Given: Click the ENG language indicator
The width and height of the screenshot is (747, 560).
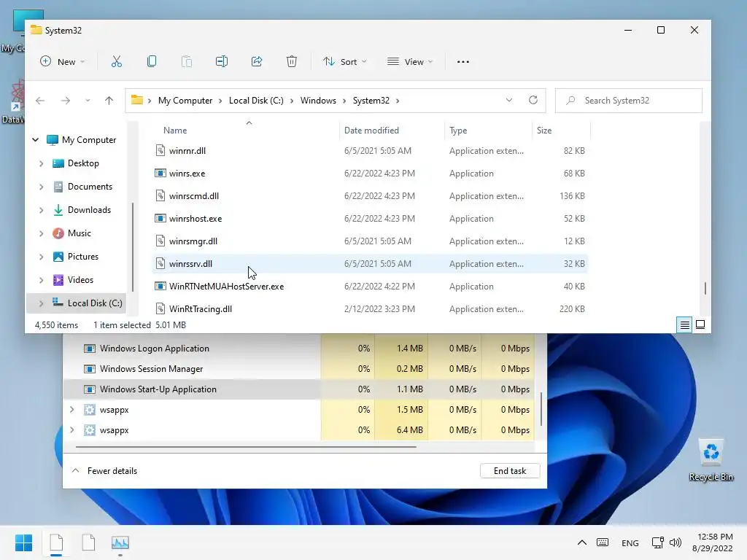Looking at the screenshot, I should [x=630, y=542].
